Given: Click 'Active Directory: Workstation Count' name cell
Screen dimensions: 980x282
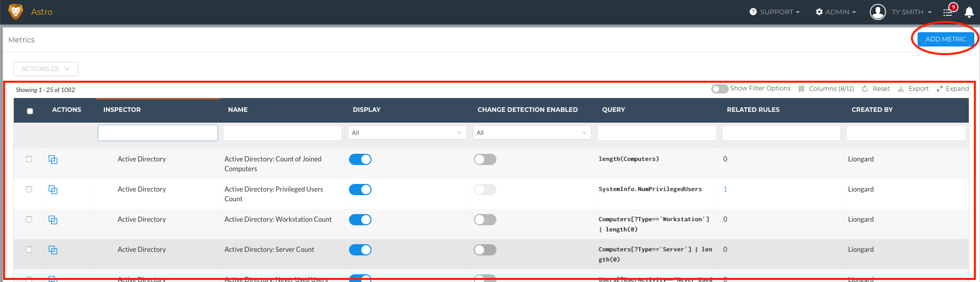Looking at the screenshot, I should pos(278,219).
